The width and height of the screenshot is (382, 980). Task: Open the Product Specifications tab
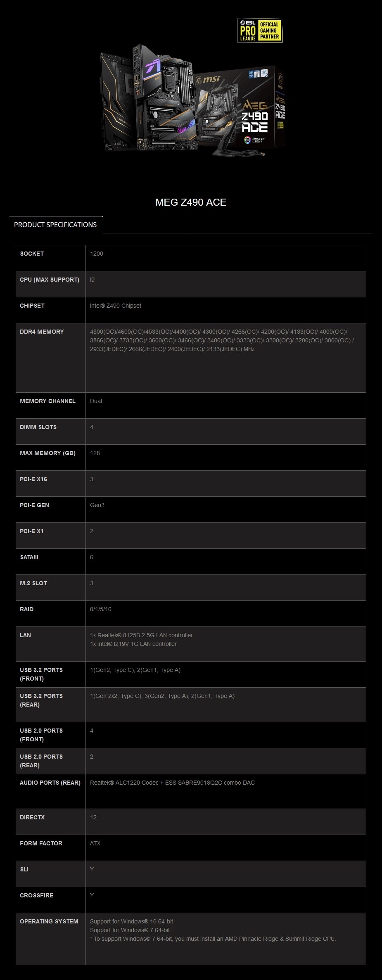(x=55, y=225)
